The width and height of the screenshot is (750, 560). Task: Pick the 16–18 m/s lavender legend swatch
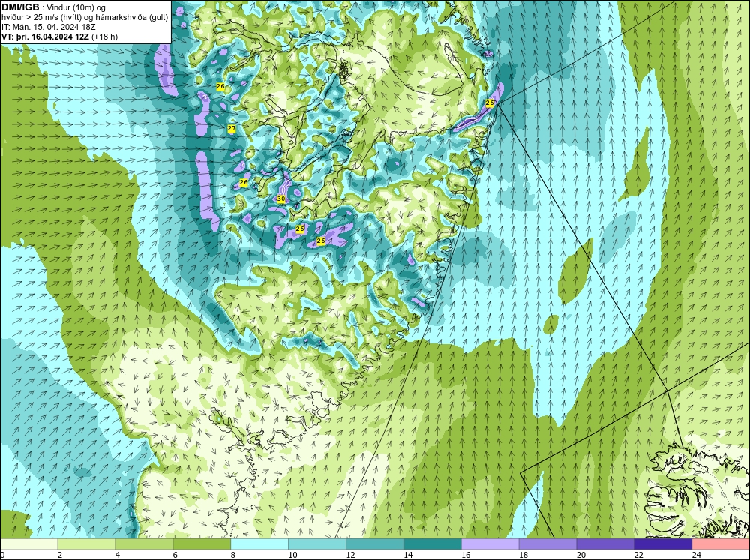tap(490, 544)
